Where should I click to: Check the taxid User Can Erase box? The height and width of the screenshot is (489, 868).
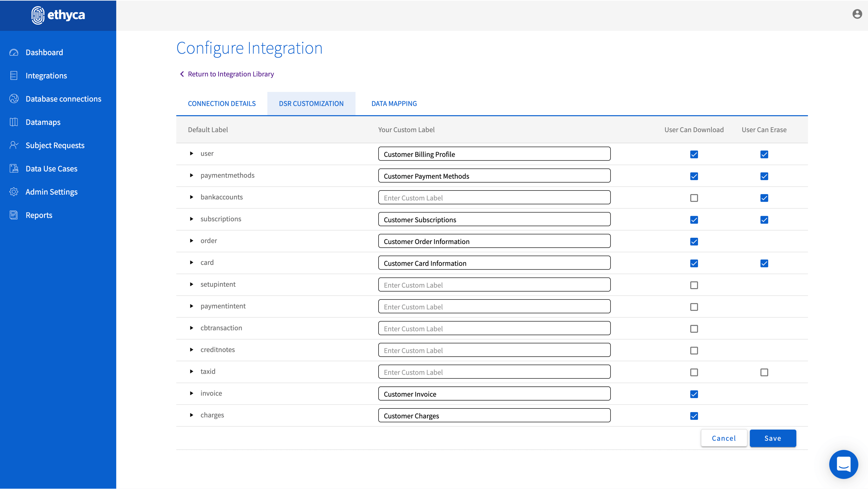click(764, 372)
